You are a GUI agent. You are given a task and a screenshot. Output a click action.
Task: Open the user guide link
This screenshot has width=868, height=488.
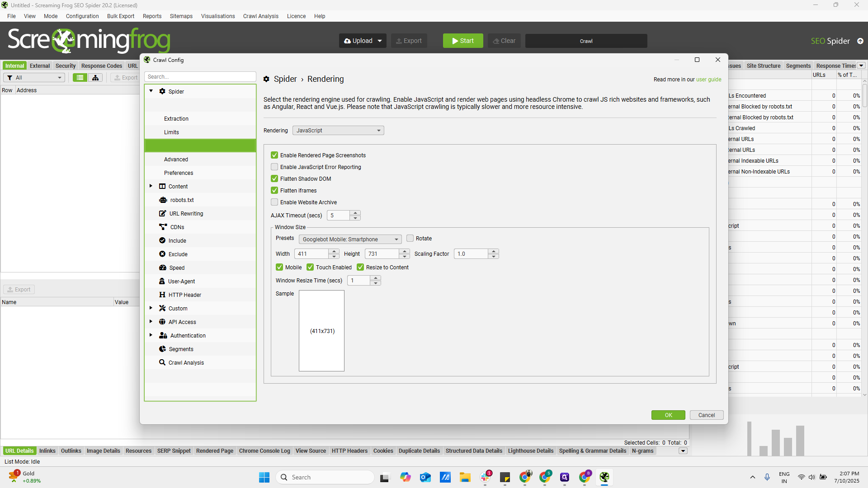(708, 79)
